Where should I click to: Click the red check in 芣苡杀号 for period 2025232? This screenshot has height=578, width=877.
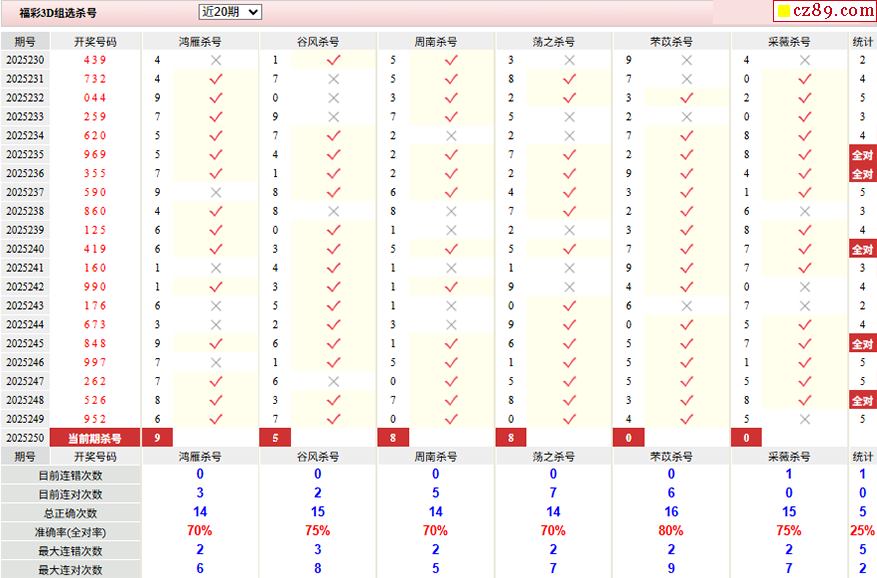click(687, 98)
